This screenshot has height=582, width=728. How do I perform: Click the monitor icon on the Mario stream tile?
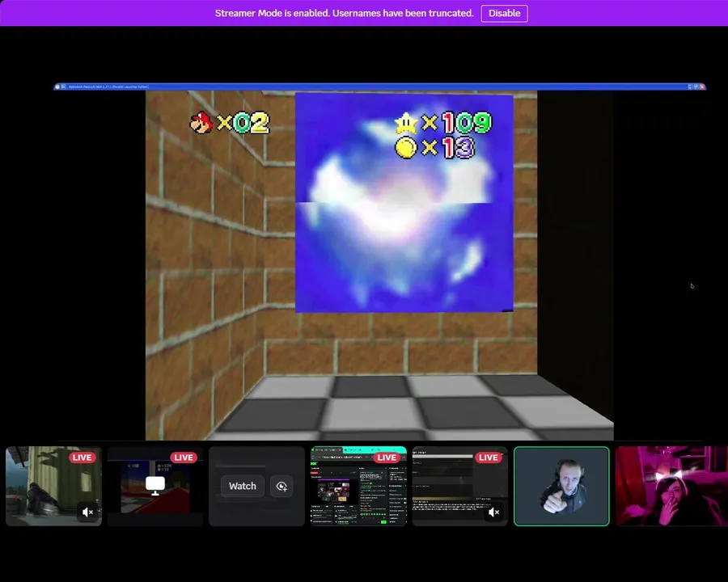pos(155,486)
